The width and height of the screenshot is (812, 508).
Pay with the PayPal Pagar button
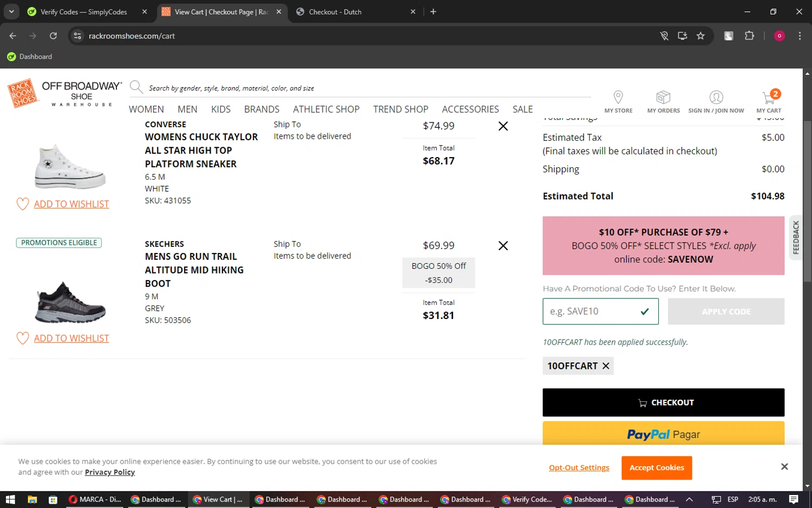[663, 434]
